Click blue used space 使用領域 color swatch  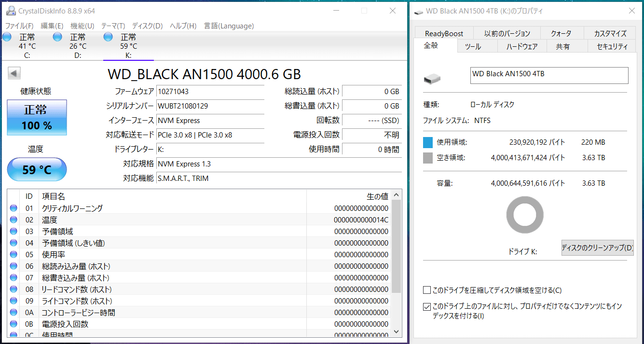428,142
